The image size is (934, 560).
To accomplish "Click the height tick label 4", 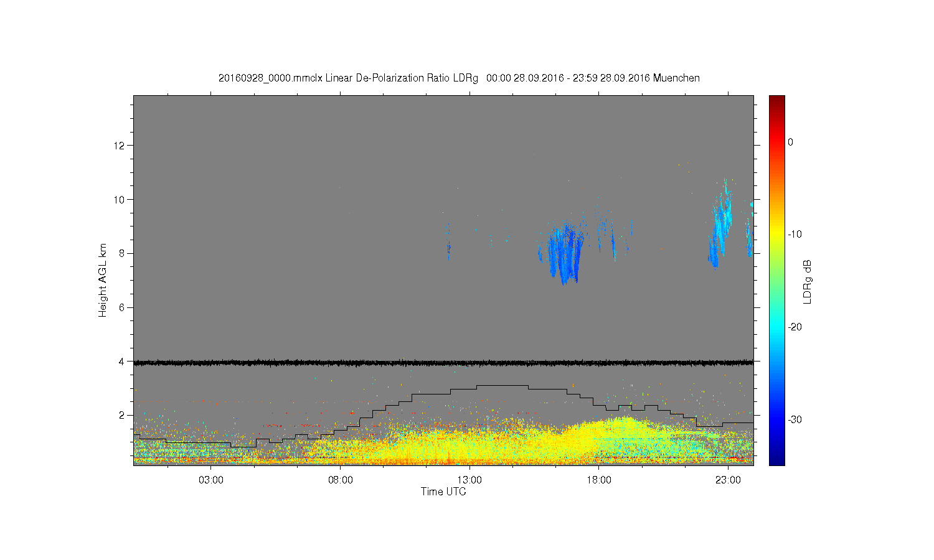I will 123,361.
